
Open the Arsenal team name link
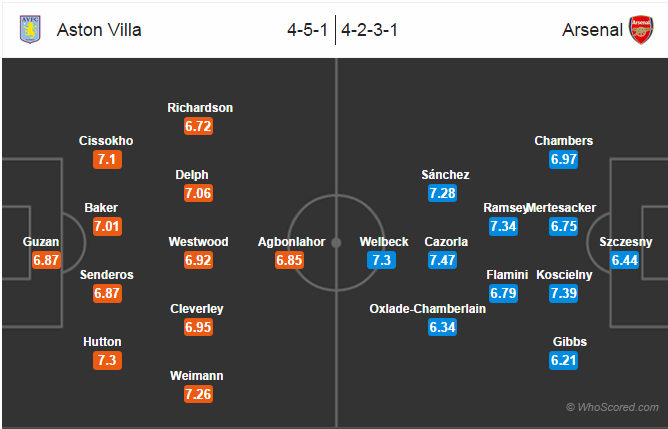(592, 29)
